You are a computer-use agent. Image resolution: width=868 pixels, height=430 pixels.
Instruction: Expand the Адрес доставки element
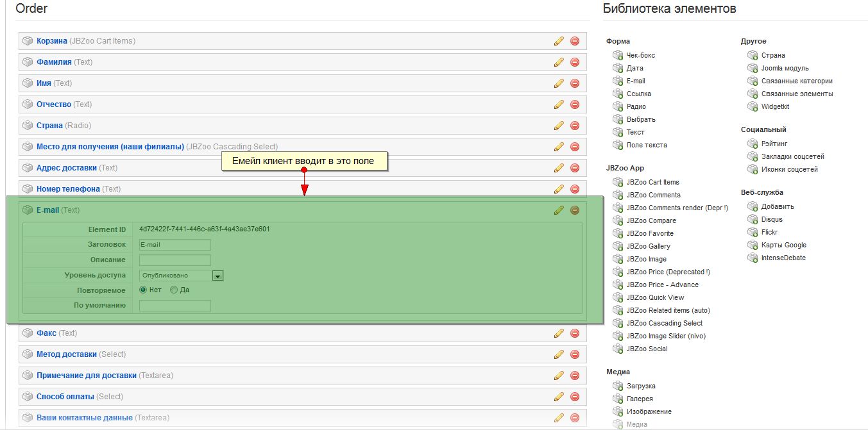pyautogui.click(x=67, y=168)
